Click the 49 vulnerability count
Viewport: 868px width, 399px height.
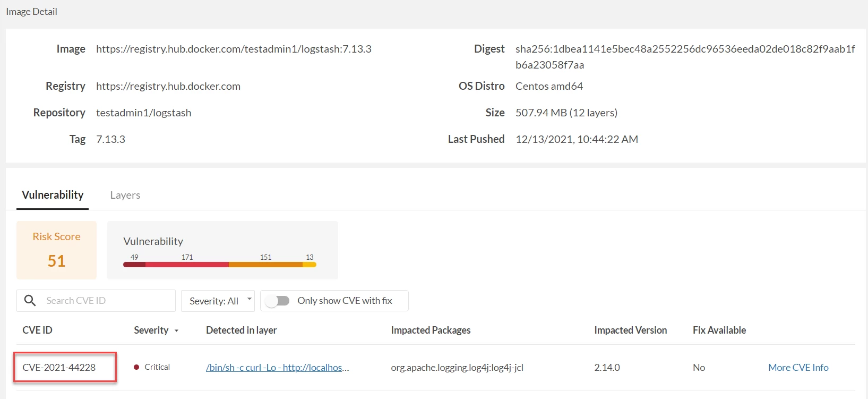(134, 257)
